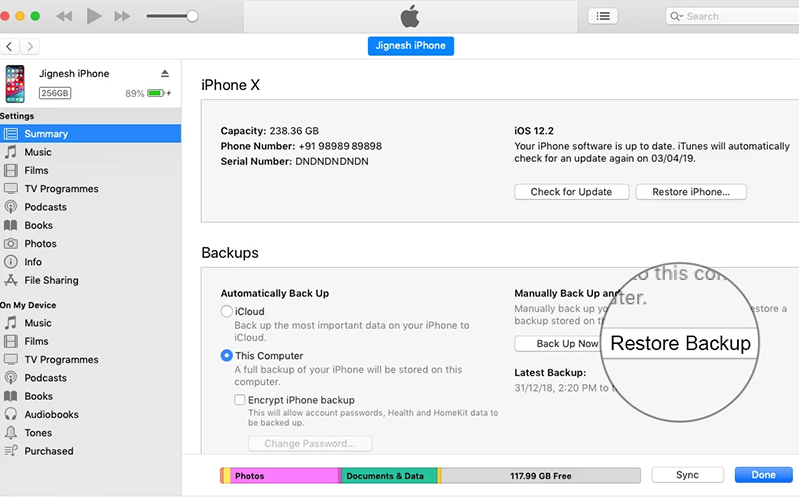
Task: Click Restore Backup button
Action: tap(680, 343)
